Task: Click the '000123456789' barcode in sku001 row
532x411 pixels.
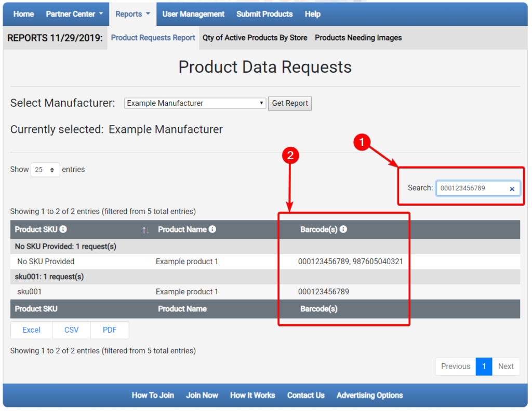Action: click(x=323, y=292)
